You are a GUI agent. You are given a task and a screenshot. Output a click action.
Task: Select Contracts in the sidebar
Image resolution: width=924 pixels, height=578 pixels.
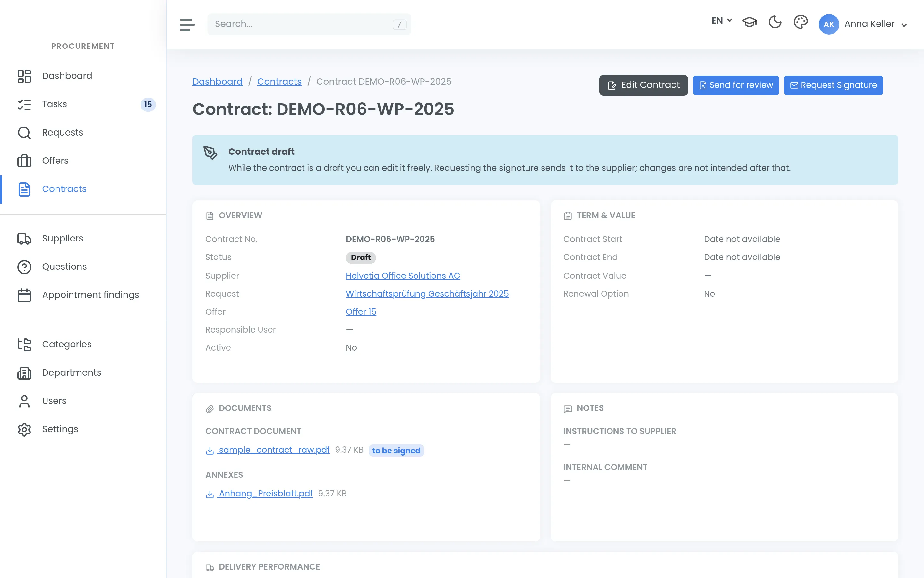pyautogui.click(x=83, y=189)
